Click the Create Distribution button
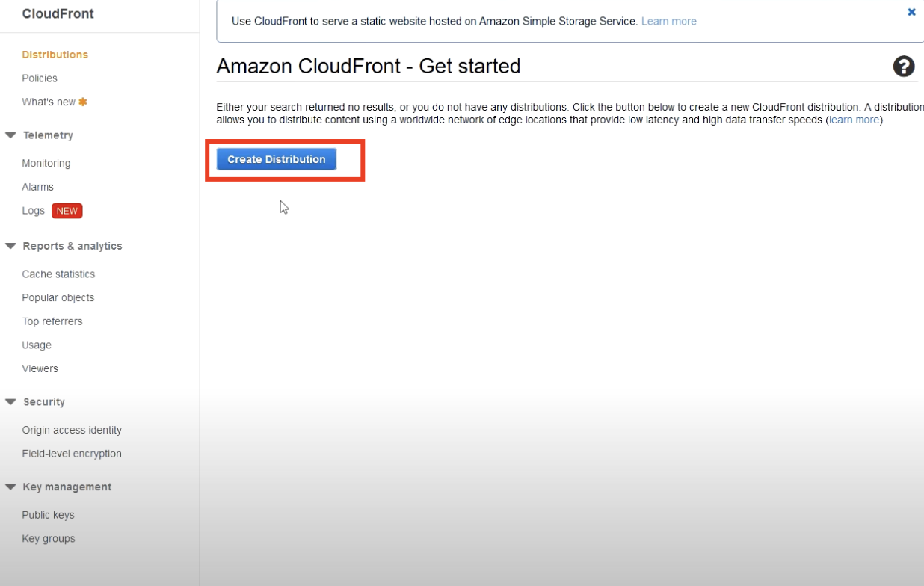 pos(277,159)
